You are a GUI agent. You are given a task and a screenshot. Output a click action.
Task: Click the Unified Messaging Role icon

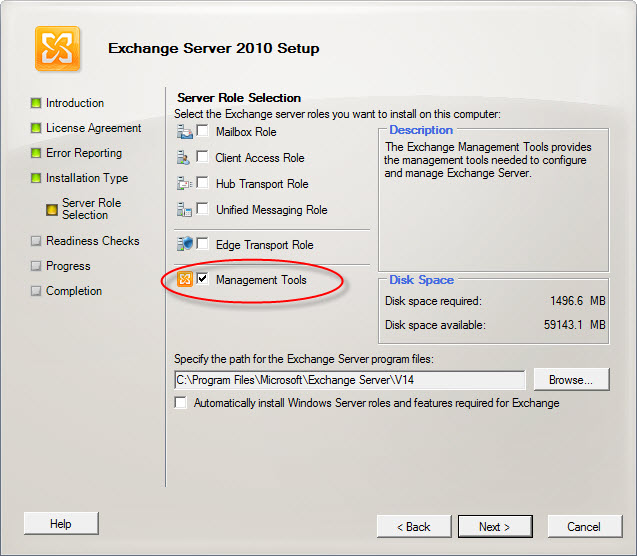click(x=184, y=210)
